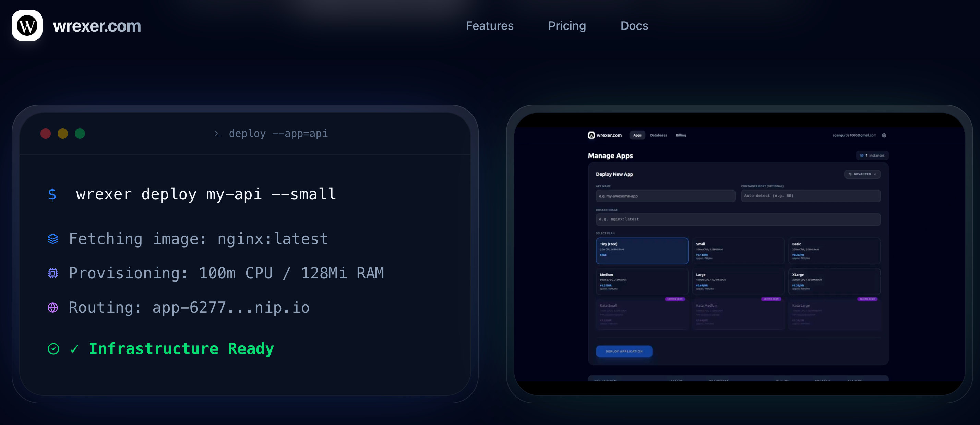Open the Docs link
This screenshot has width=980, height=425.
pos(634,26)
